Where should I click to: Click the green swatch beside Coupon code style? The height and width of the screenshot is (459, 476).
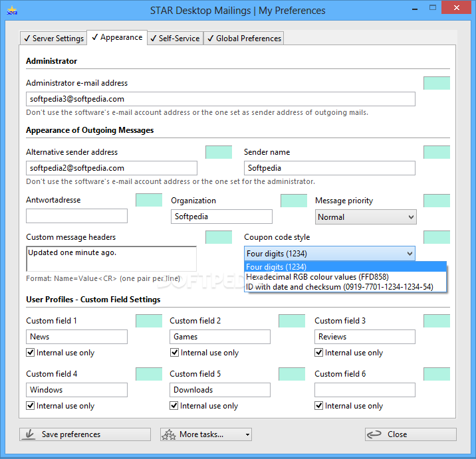[437, 237]
